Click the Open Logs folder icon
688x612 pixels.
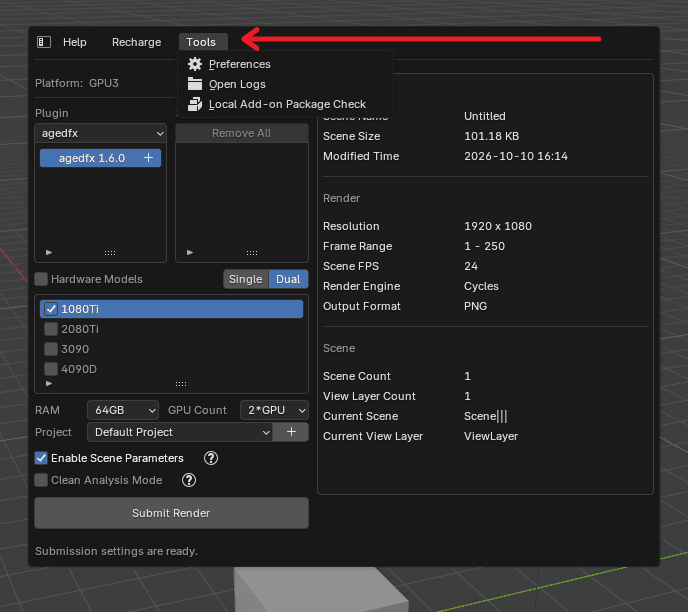click(195, 84)
